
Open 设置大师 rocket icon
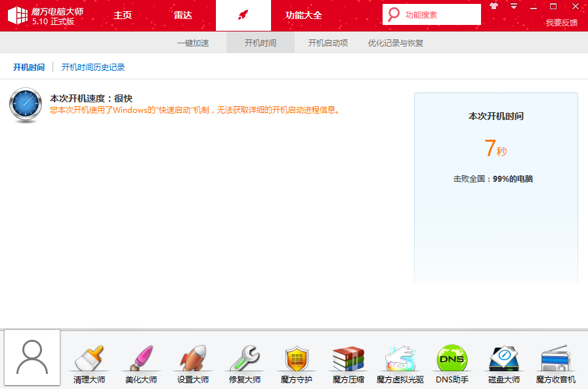pyautogui.click(x=193, y=364)
